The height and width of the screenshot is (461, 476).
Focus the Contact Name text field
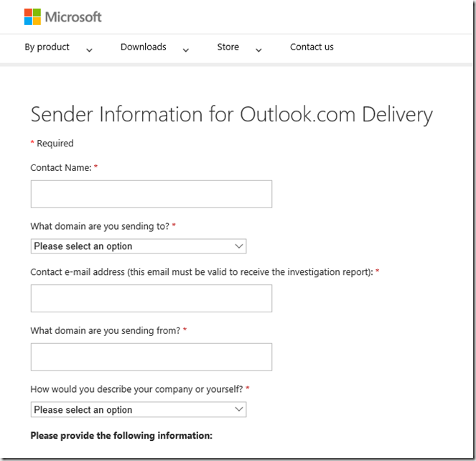click(151, 194)
